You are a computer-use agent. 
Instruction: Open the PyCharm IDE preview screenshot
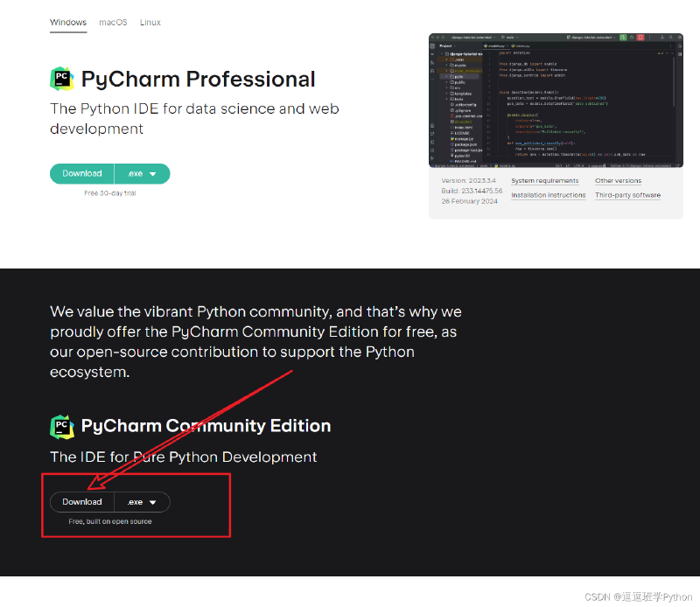click(x=556, y=101)
